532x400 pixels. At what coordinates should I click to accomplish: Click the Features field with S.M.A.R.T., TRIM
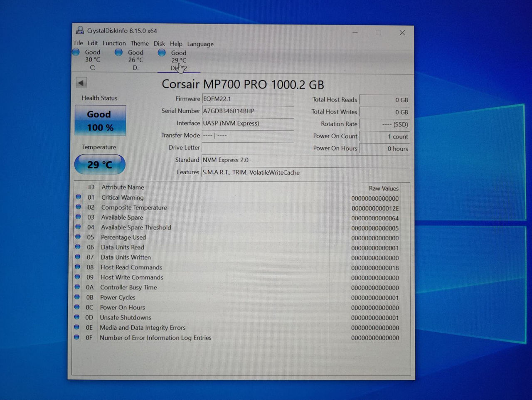pyautogui.click(x=305, y=173)
